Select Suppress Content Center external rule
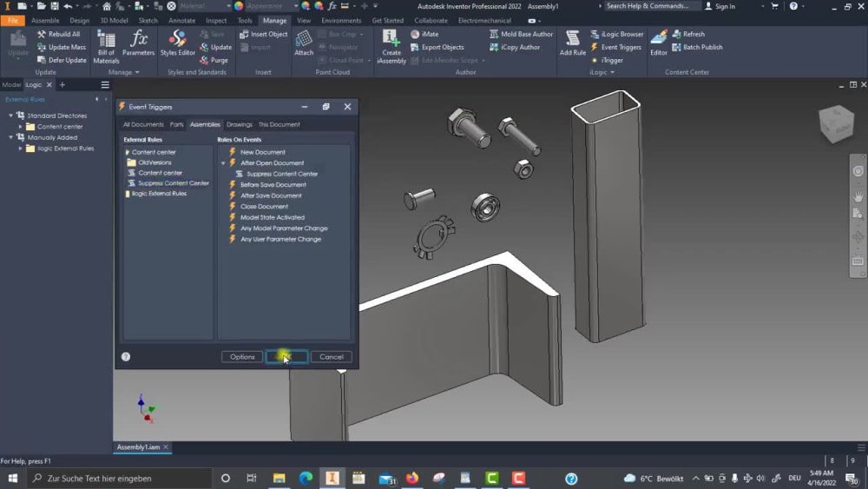The width and height of the screenshot is (868, 489). click(173, 183)
